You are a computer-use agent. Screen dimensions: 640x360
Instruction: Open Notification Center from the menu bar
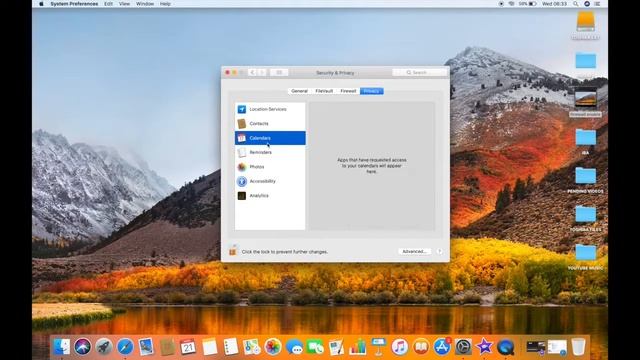pos(598,4)
